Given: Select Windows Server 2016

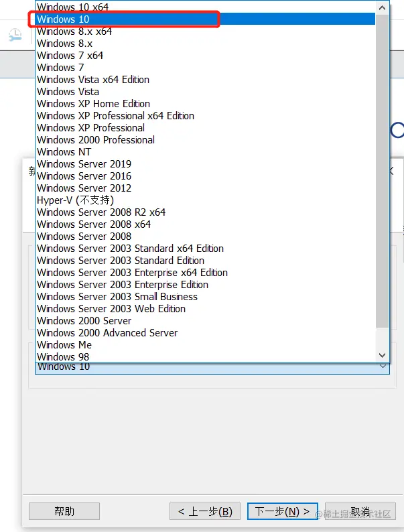Looking at the screenshot, I should (x=205, y=176).
